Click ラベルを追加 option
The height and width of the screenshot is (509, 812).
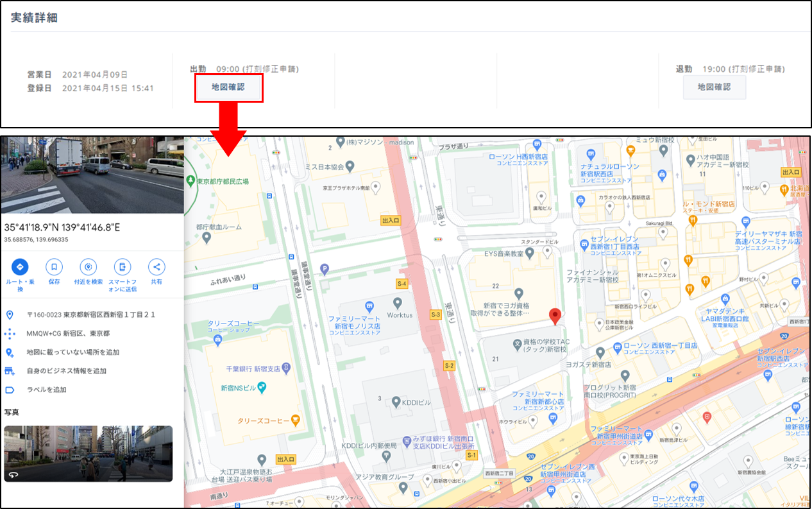click(x=46, y=390)
